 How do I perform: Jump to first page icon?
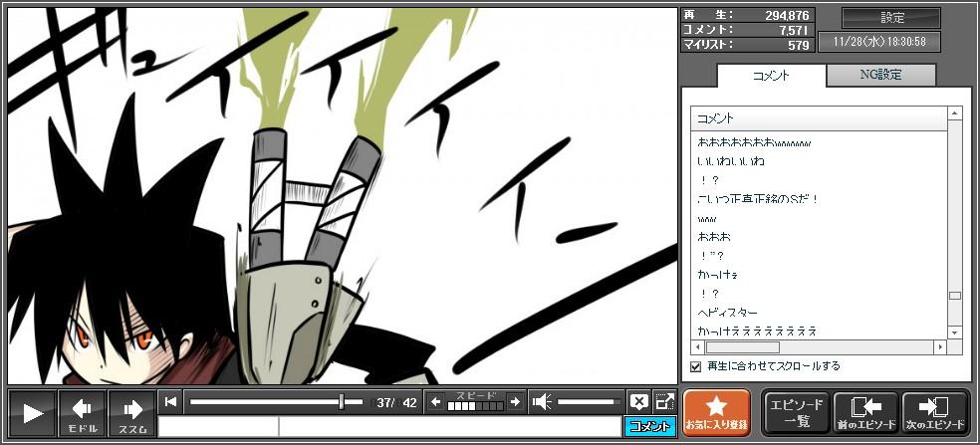[x=171, y=402]
